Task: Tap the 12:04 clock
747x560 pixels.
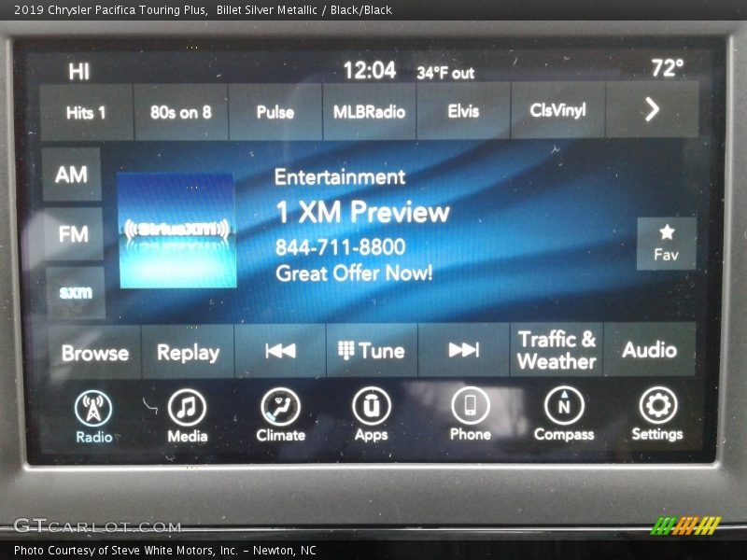Action: [x=370, y=71]
